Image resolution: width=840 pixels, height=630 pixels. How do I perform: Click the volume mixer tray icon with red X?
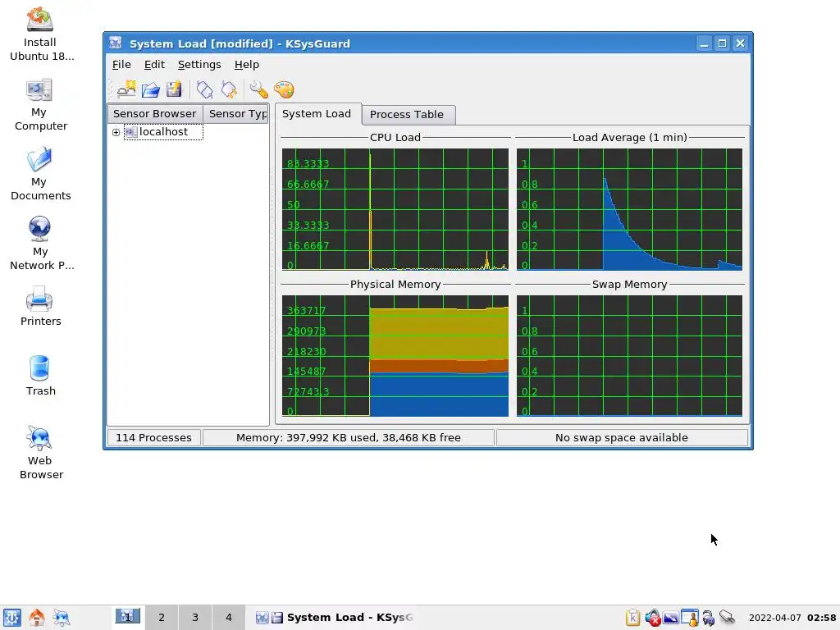(x=652, y=618)
